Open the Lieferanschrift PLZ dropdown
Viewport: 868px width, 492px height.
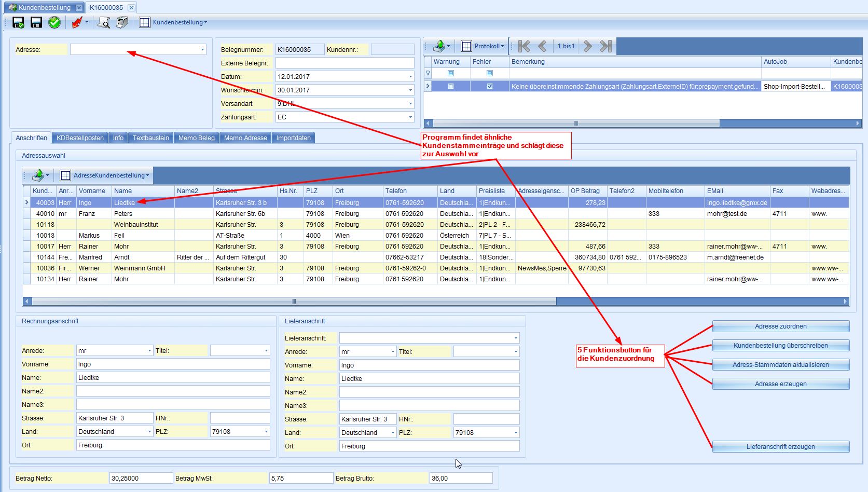516,432
